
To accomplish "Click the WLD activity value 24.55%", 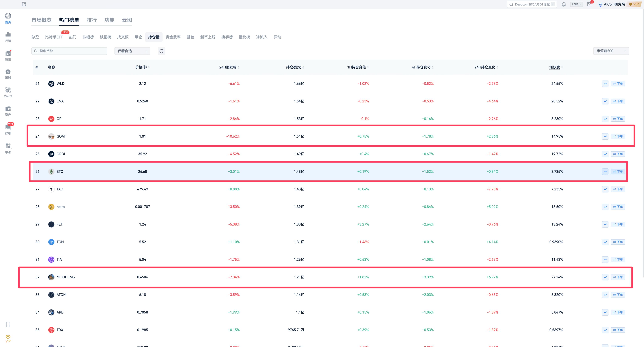I will (x=557, y=84).
